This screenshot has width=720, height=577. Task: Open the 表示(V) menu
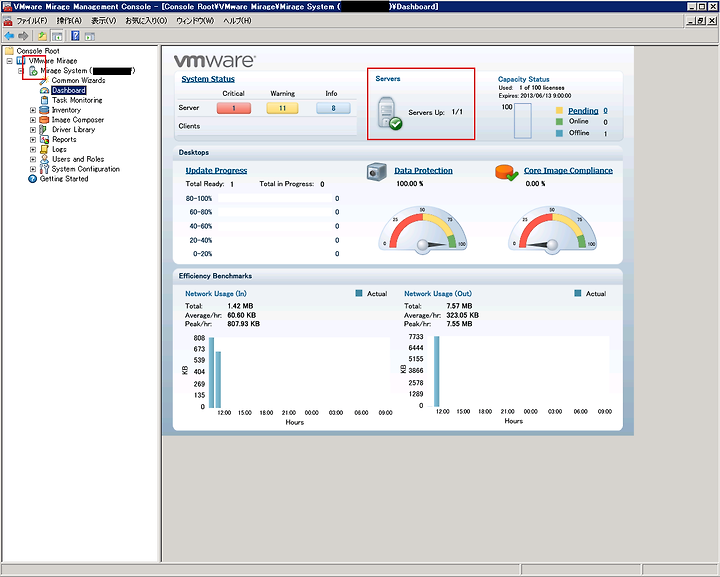104,21
